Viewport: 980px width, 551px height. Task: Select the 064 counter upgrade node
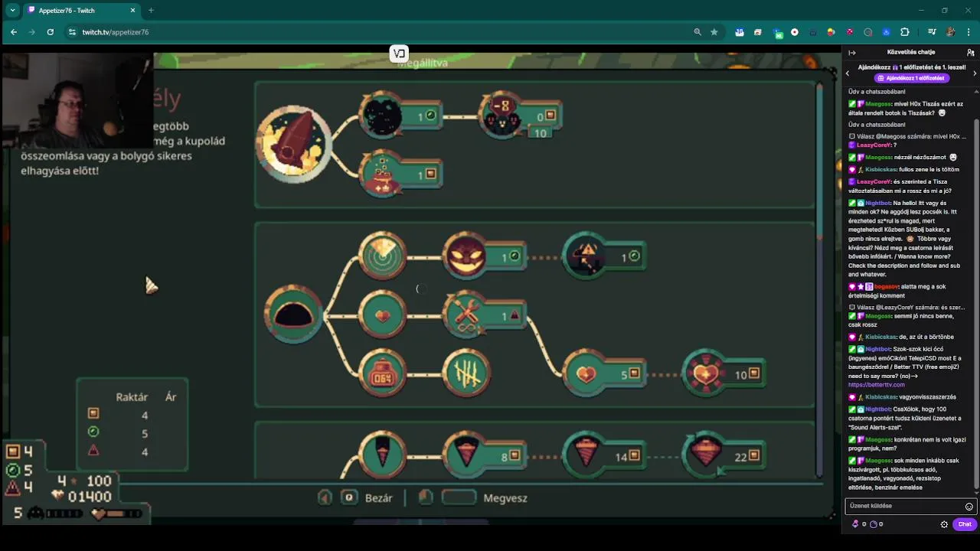(382, 373)
